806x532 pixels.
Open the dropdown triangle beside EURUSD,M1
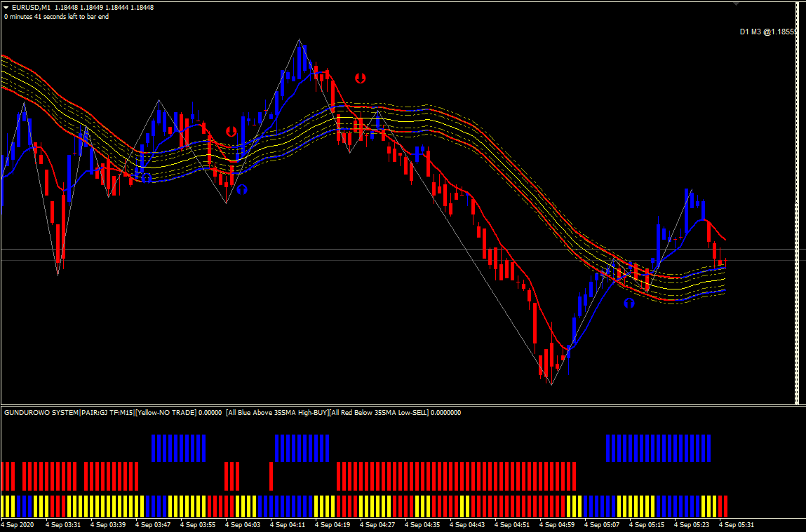[x=6, y=7]
